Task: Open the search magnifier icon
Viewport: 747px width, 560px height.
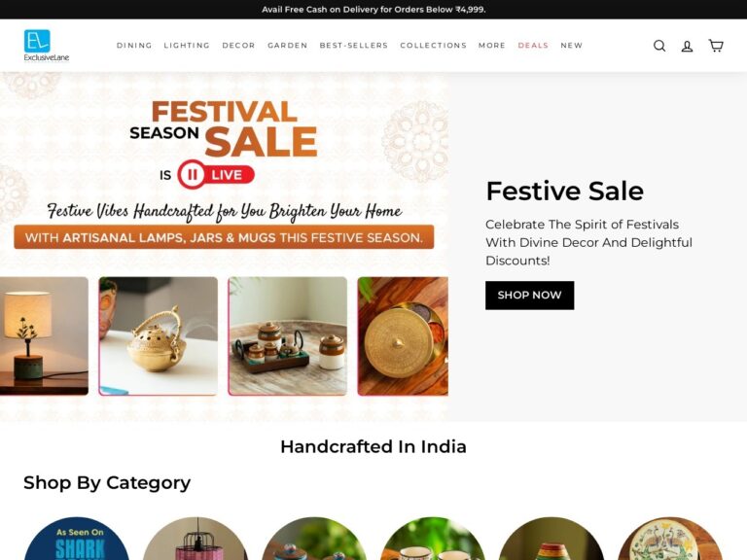Action: [659, 46]
